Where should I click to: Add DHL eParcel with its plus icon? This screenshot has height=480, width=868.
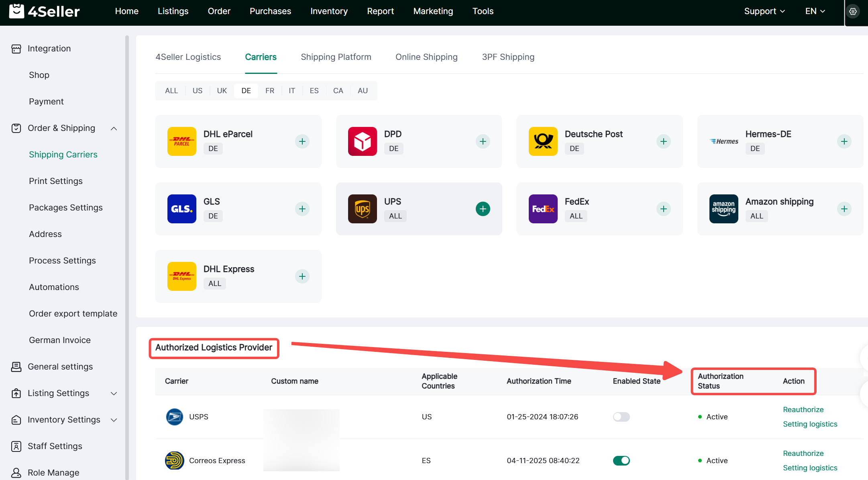pos(302,141)
